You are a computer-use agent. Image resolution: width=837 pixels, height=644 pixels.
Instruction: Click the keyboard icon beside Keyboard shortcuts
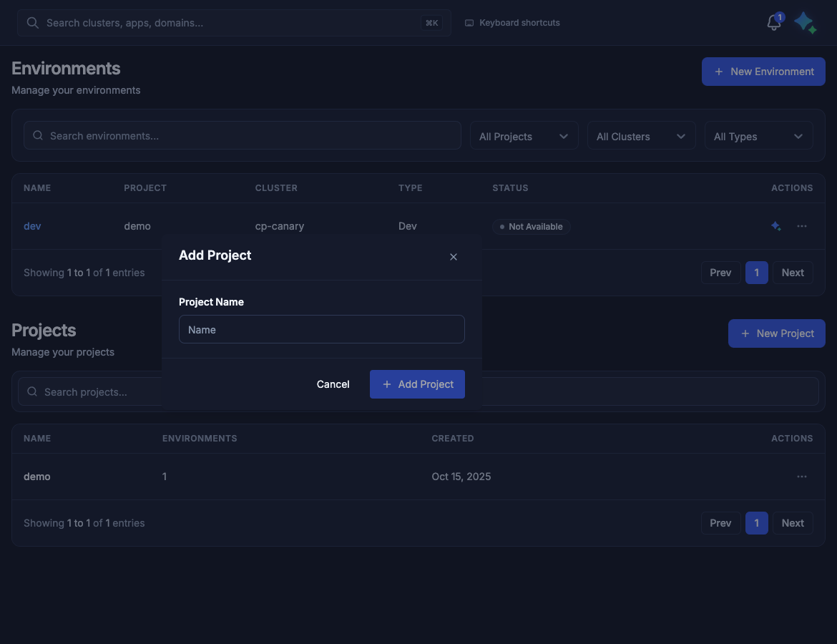[x=469, y=23]
